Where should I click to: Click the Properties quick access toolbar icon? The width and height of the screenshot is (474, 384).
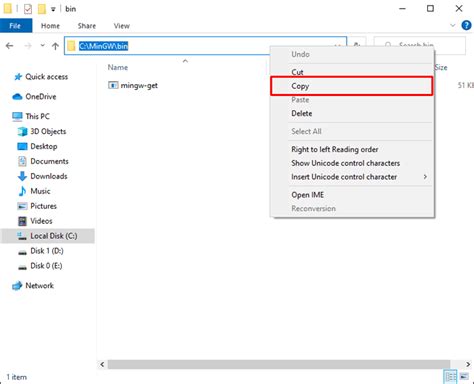pyautogui.click(x=28, y=9)
